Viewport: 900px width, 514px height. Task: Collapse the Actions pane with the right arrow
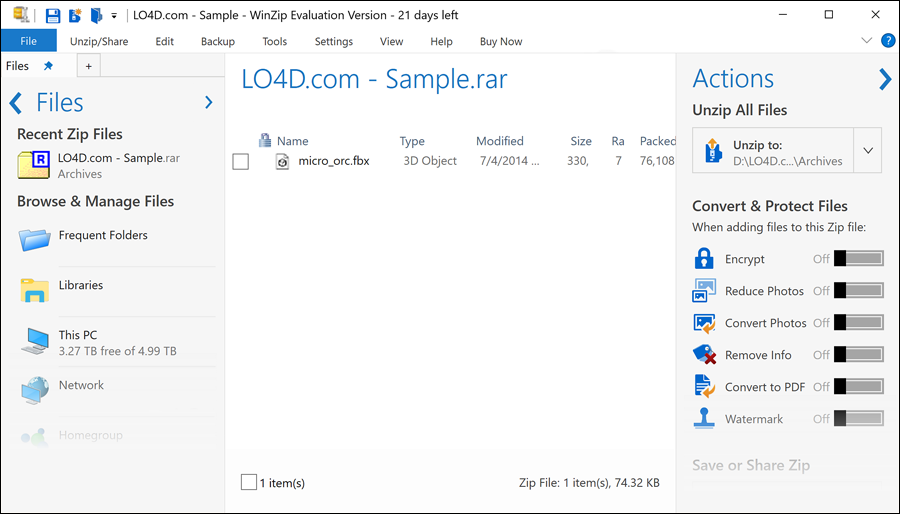(x=885, y=79)
